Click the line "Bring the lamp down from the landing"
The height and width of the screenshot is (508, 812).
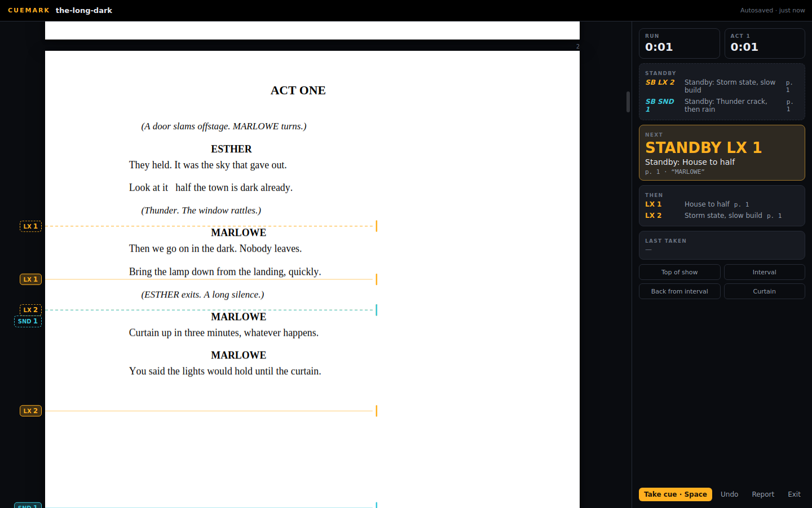[x=225, y=271]
